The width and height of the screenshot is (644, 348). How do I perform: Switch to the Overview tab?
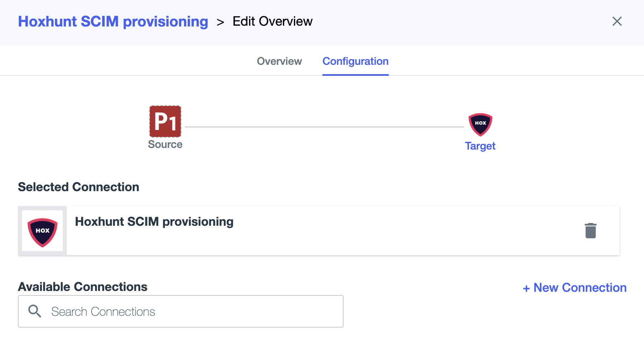coord(279,61)
